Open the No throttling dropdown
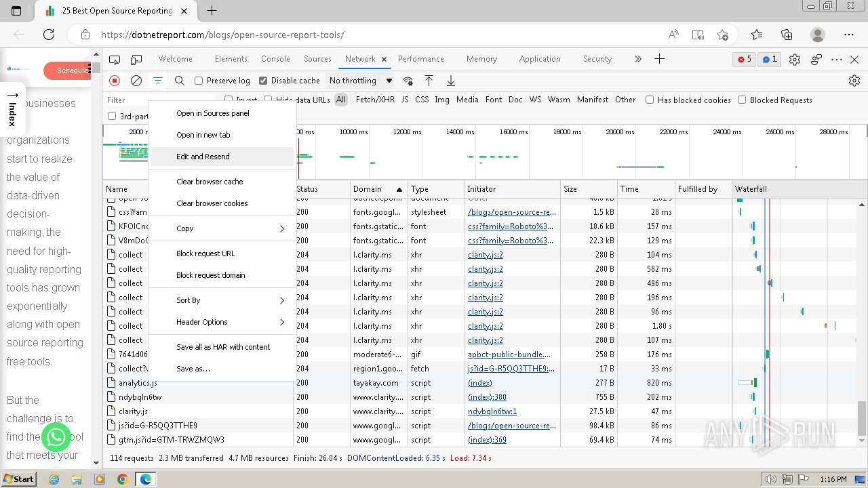The width and height of the screenshot is (868, 488). [360, 81]
